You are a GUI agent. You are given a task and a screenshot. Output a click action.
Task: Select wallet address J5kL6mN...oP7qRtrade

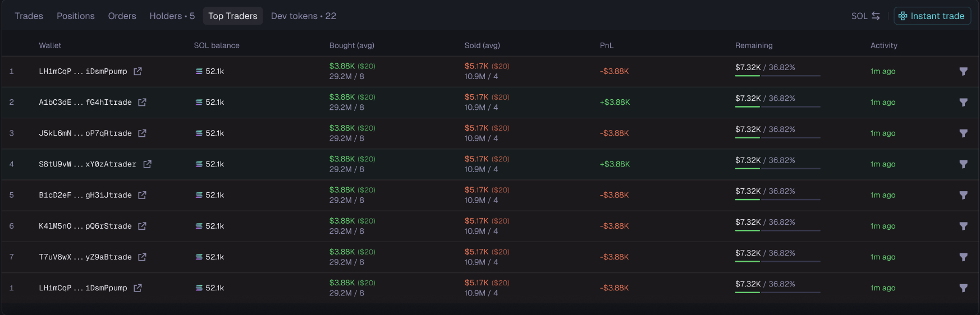pyautogui.click(x=85, y=133)
